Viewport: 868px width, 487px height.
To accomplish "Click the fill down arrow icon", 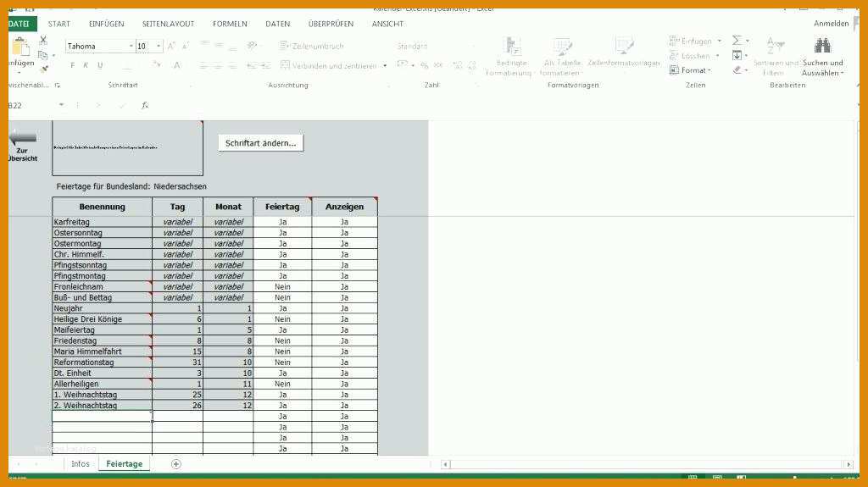I will click(737, 55).
